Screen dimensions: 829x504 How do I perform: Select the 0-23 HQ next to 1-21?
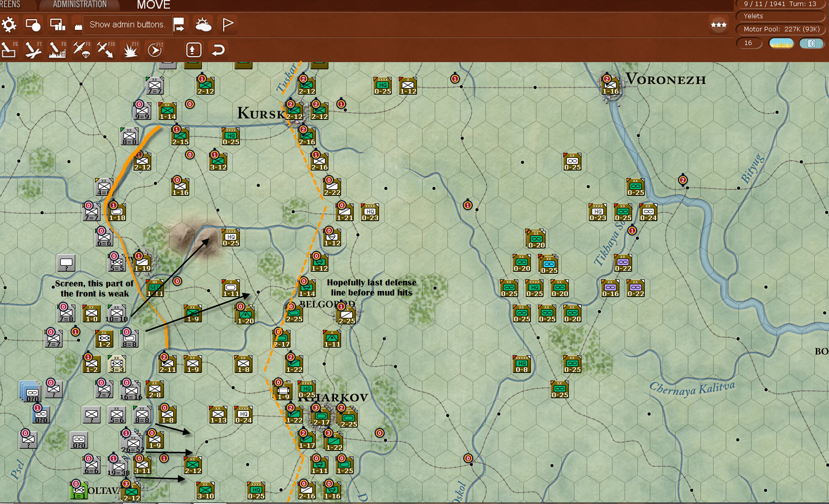tap(370, 213)
